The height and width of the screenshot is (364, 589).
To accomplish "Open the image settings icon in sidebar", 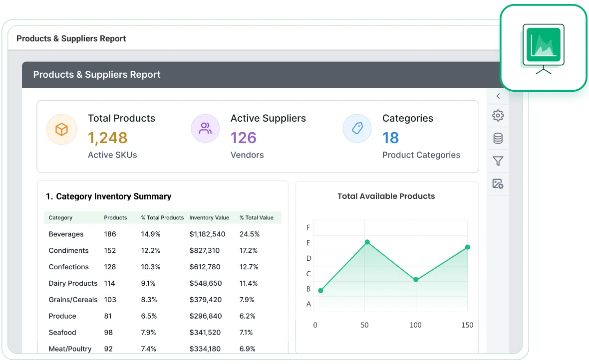I will (x=498, y=184).
